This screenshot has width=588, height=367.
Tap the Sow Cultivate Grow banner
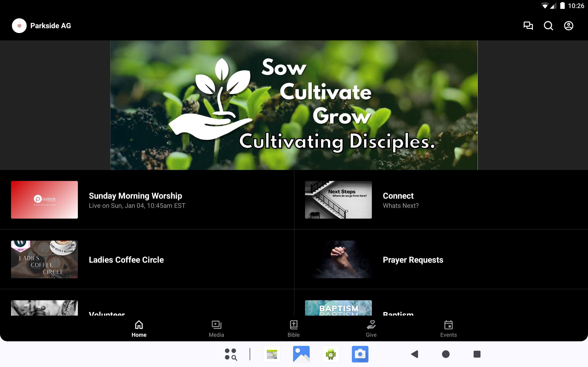click(x=294, y=105)
